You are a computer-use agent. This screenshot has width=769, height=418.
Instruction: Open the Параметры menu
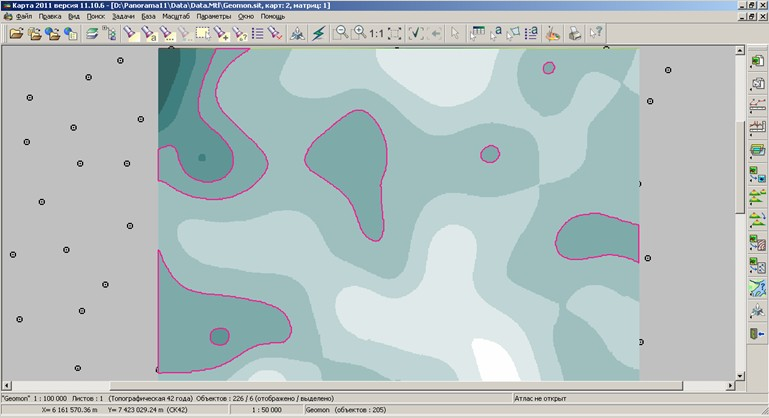click(x=213, y=17)
